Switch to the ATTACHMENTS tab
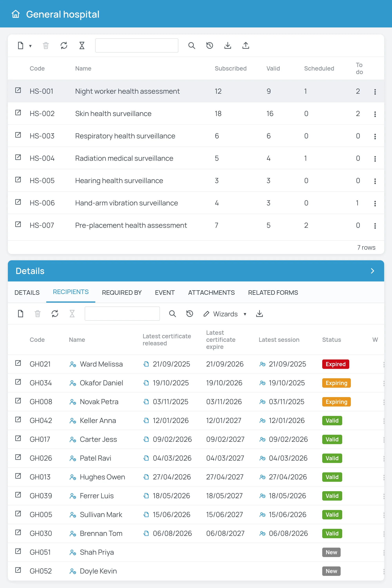 point(211,292)
